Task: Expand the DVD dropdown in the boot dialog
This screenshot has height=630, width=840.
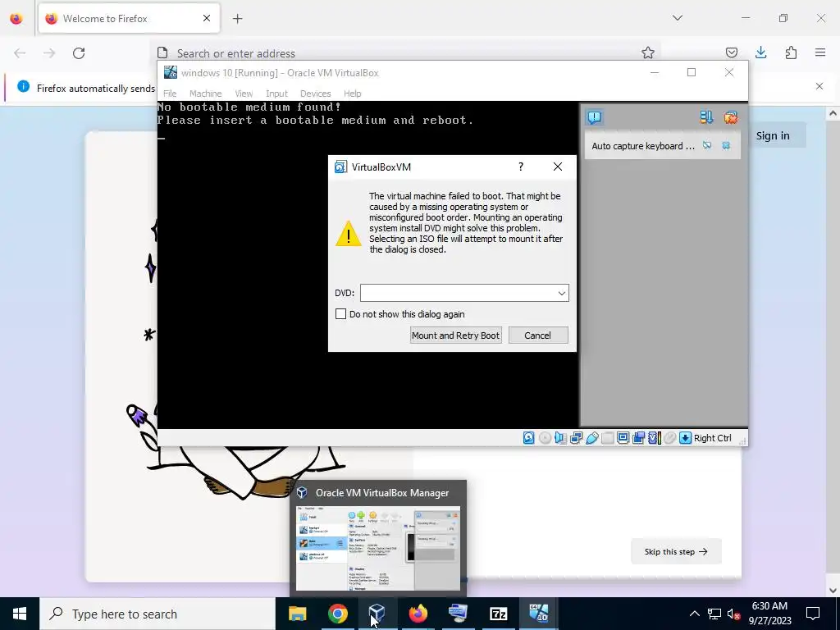Action: tap(561, 293)
